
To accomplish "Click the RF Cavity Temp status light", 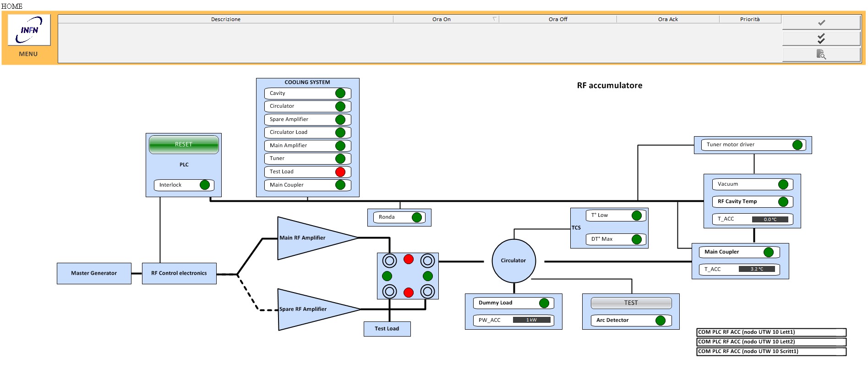I will coord(783,202).
